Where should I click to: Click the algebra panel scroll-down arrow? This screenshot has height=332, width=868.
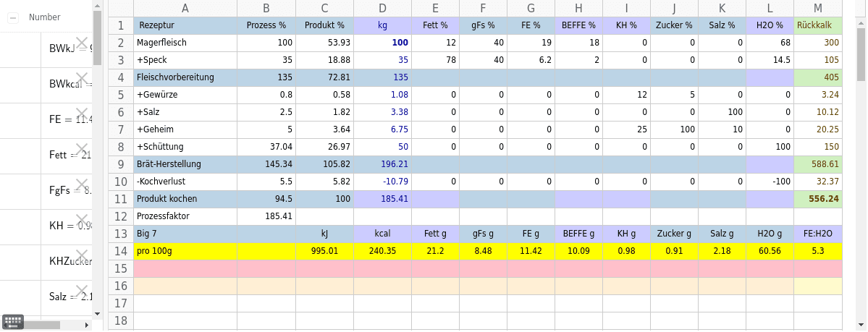point(98,313)
